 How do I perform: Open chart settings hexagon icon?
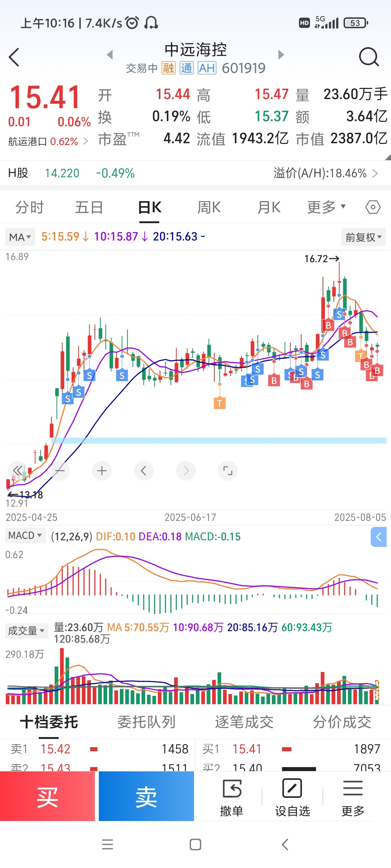coord(373,208)
